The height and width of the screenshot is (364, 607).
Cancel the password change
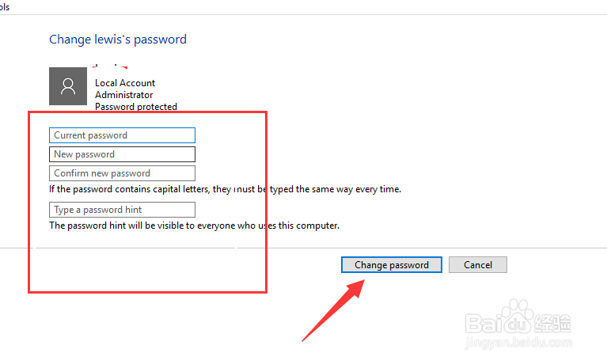tap(477, 265)
